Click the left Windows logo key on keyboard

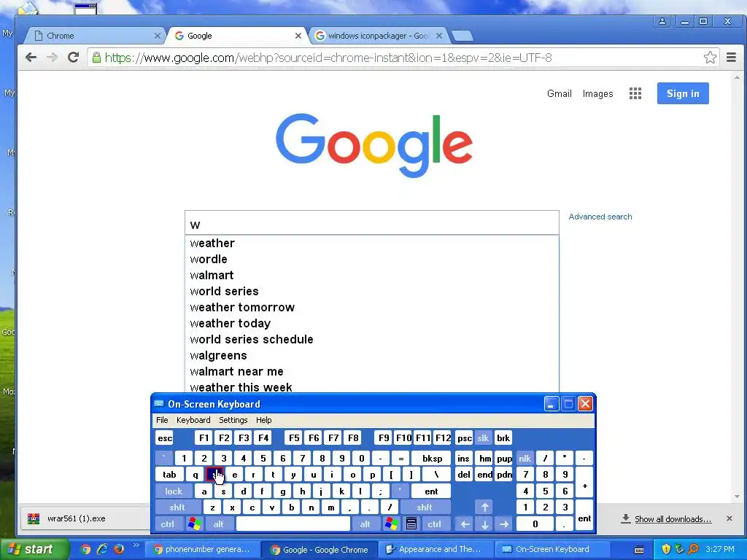194,524
